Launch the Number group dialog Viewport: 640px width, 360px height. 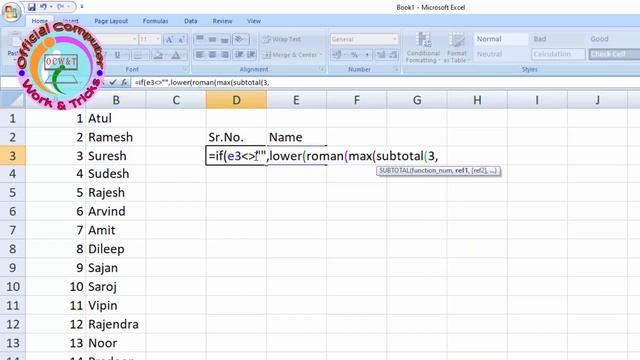(396, 69)
